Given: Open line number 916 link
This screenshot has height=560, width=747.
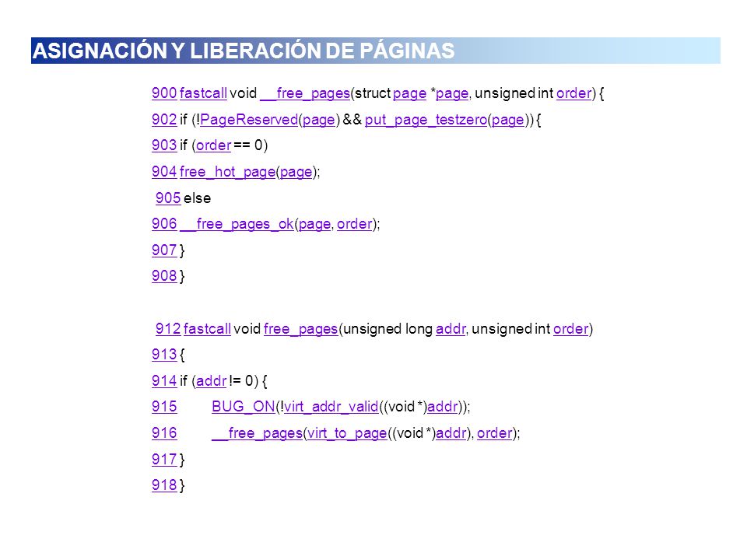Looking at the screenshot, I should pyautogui.click(x=164, y=433).
